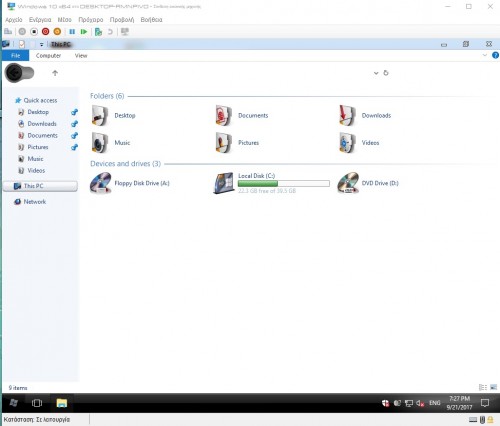The width and height of the screenshot is (500, 426).
Task: Toggle the muted volume tray icon
Action: (x=420, y=403)
